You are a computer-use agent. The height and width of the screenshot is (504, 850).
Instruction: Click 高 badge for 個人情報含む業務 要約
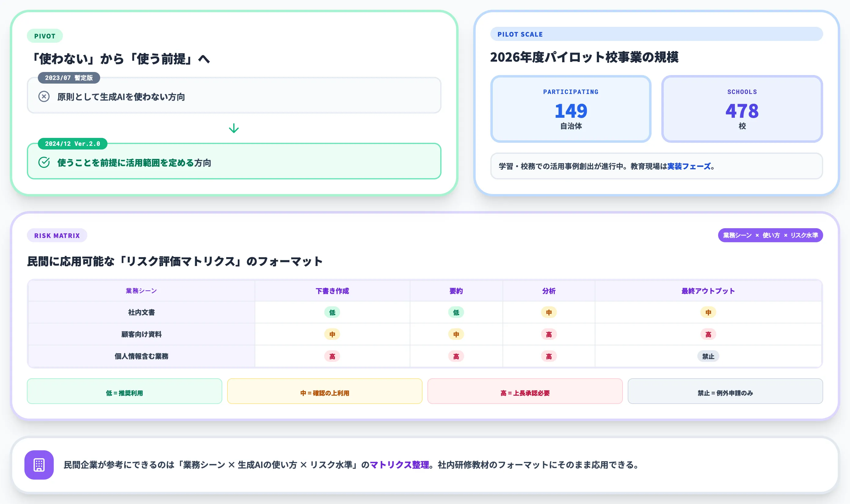(456, 356)
